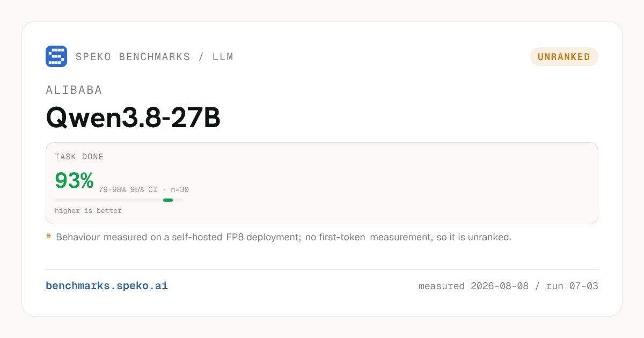Viewport: 644px width, 338px height.
Task: Select the Qwen3.8-27B model title
Action: (x=133, y=117)
